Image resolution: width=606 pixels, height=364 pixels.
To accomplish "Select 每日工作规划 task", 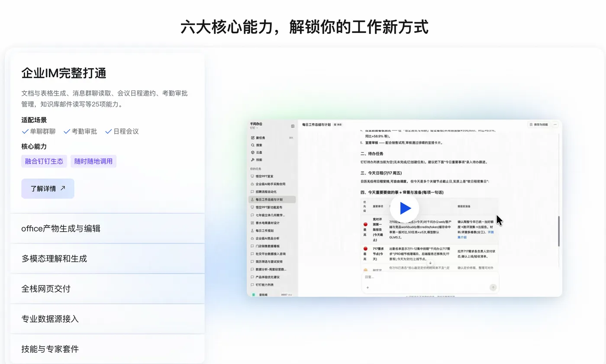I will pyautogui.click(x=272, y=231).
